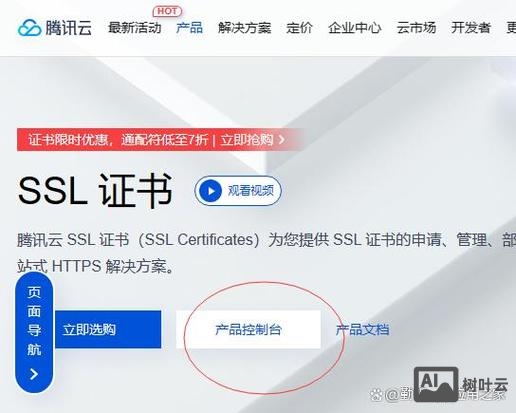Viewport: 516px width, 413px height.
Task: Open 云市场 menu item
Action: click(416, 28)
